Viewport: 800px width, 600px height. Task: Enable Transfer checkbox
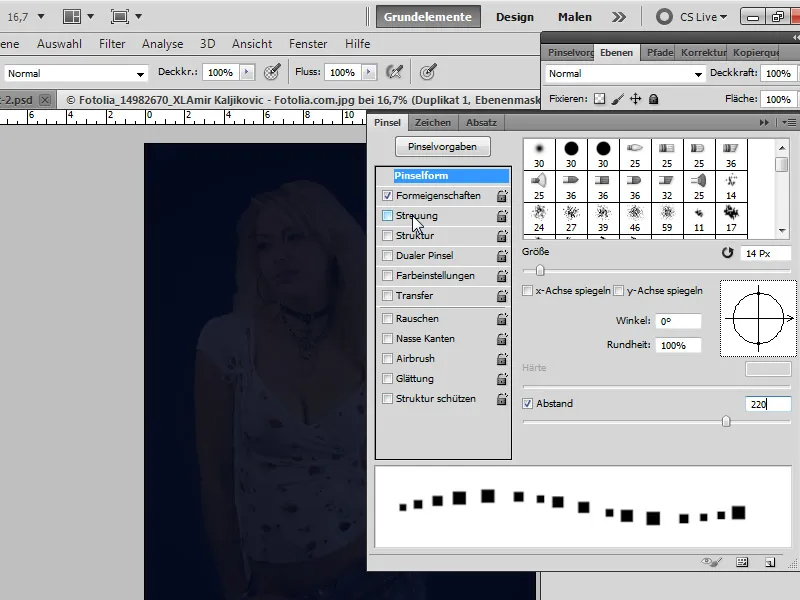click(387, 295)
